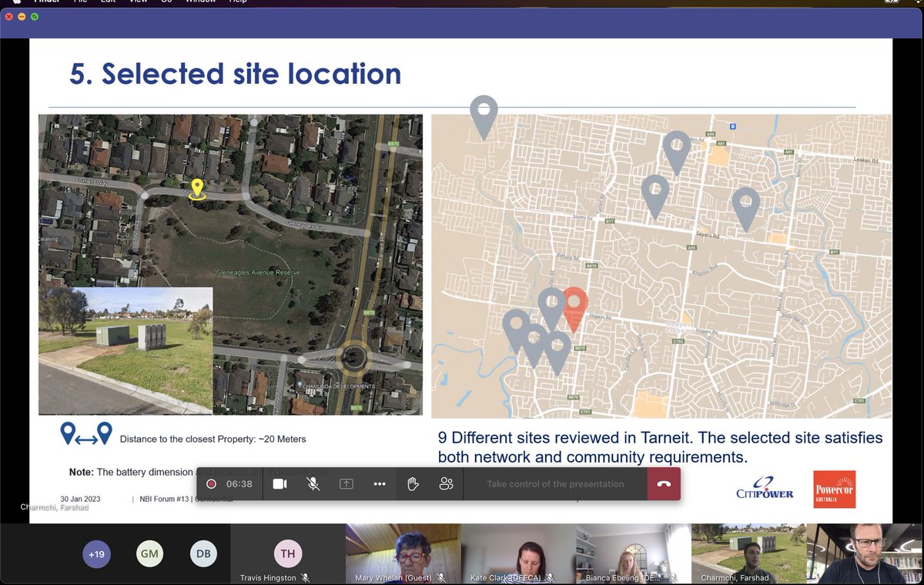This screenshot has height=585, width=924.
Task: Click the green full-screen window button
Action: click(x=35, y=17)
